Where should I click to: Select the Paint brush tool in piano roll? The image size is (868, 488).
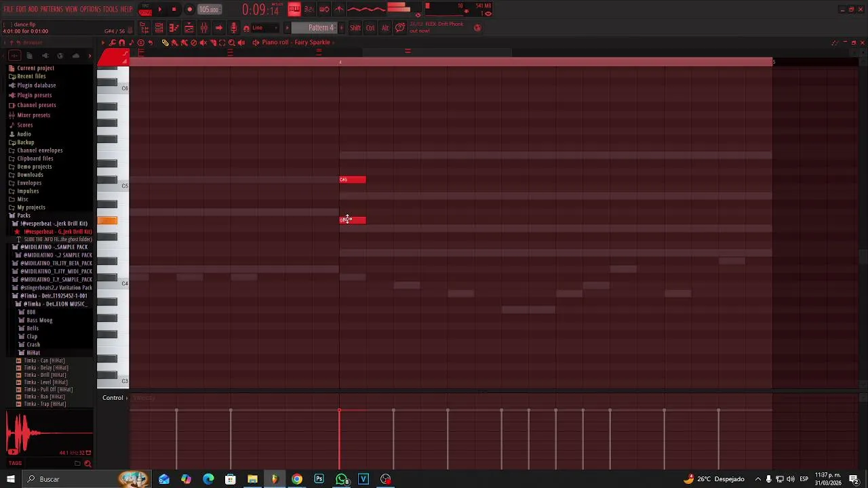[175, 43]
